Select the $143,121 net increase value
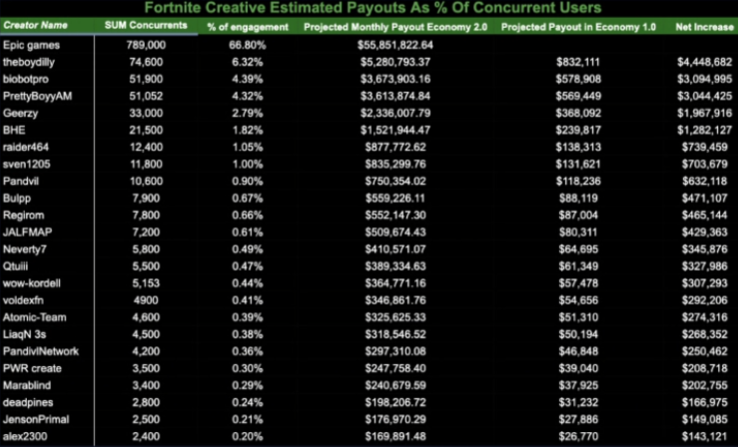 click(x=705, y=436)
